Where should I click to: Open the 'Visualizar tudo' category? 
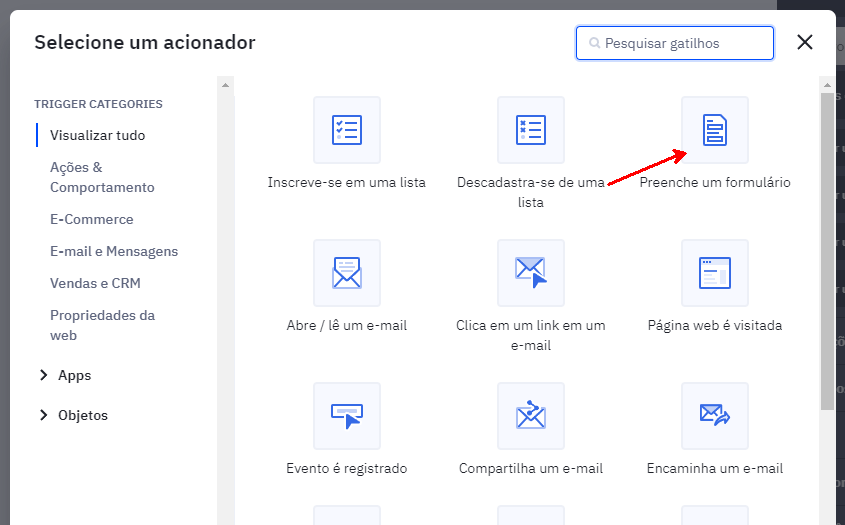click(x=97, y=135)
